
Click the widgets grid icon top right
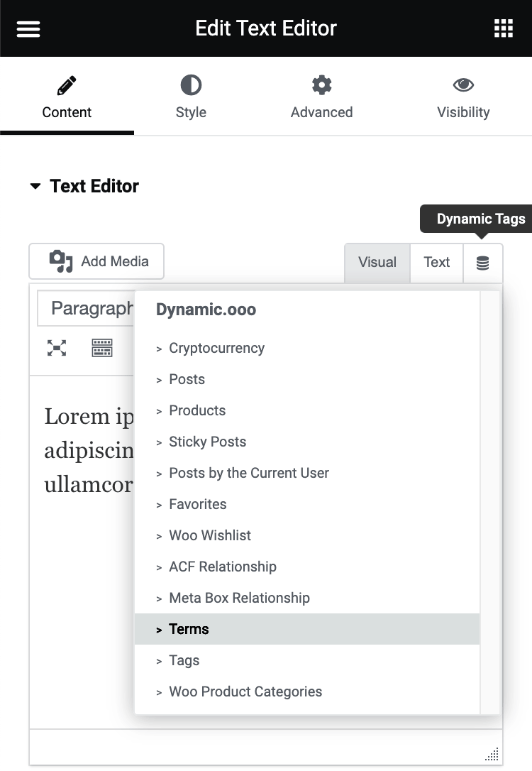tap(504, 28)
